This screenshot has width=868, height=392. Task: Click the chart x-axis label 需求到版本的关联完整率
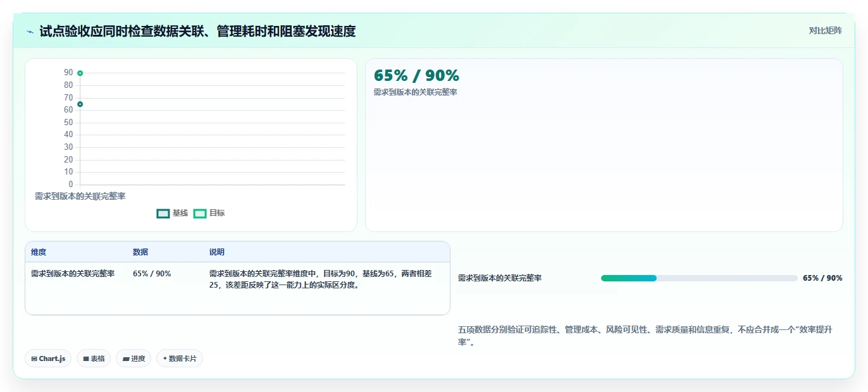point(80,197)
